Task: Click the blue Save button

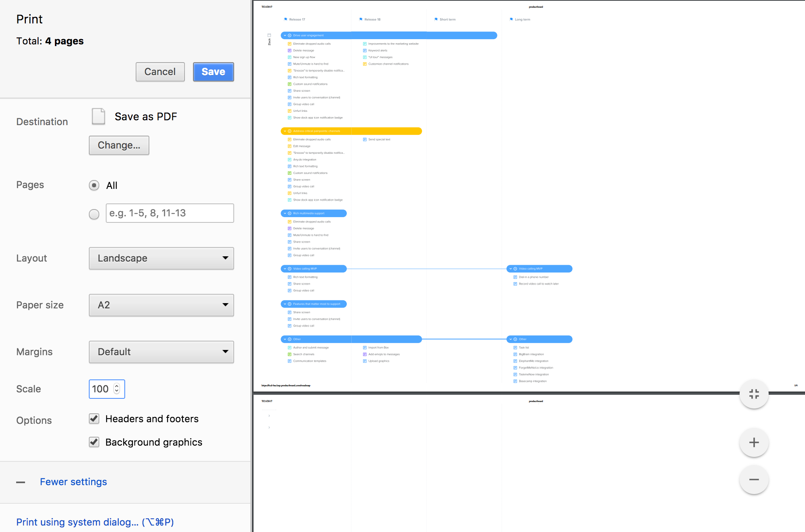Action: click(213, 72)
